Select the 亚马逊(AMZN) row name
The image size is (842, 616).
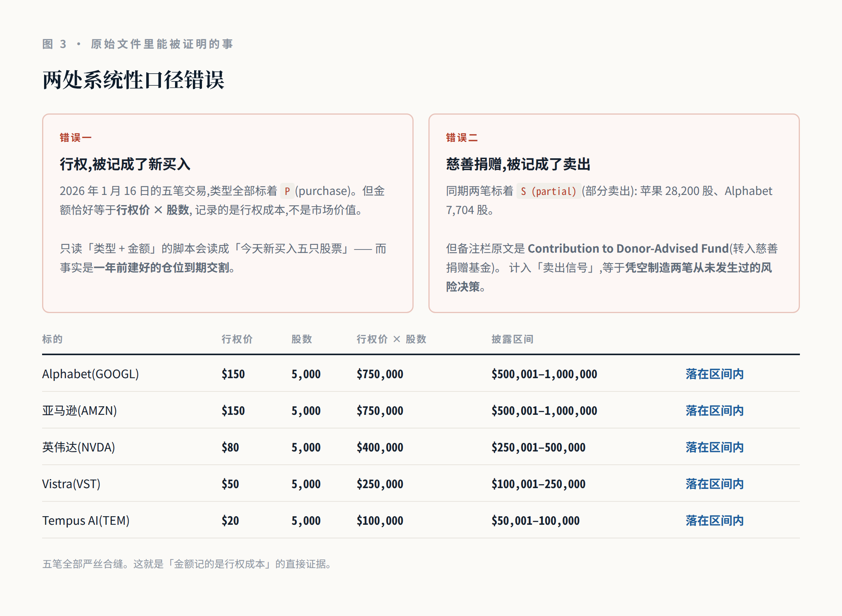click(x=80, y=411)
